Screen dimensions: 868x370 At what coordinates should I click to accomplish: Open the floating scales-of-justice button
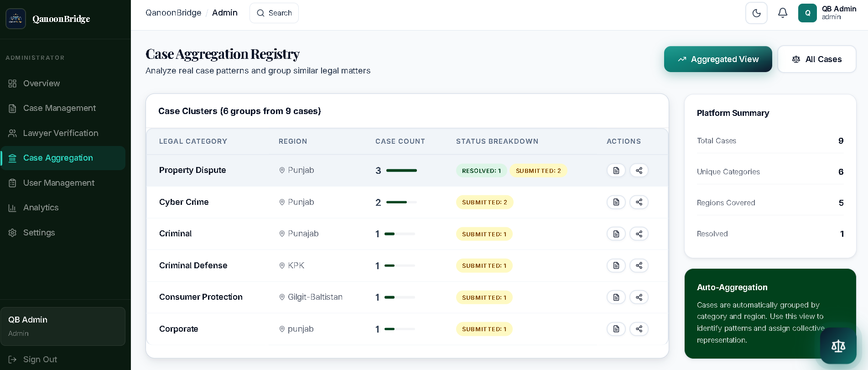click(x=838, y=346)
